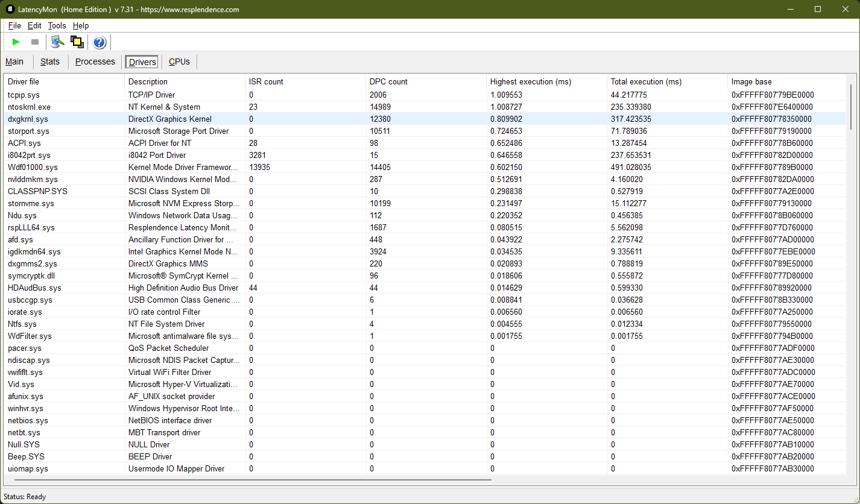Click the LatencyMon app icon in title bar
Viewport: 860px width, 504px height.
[10, 9]
